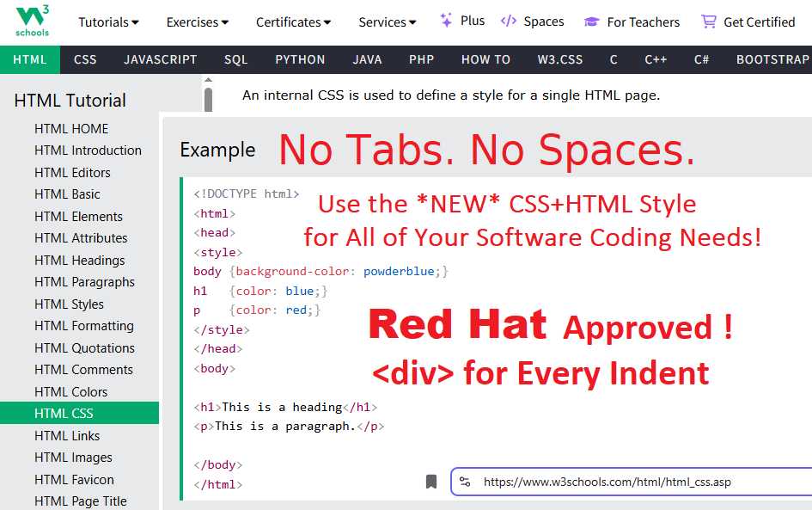The image size is (812, 510).
Task: Open the C# tab
Action: click(x=701, y=59)
